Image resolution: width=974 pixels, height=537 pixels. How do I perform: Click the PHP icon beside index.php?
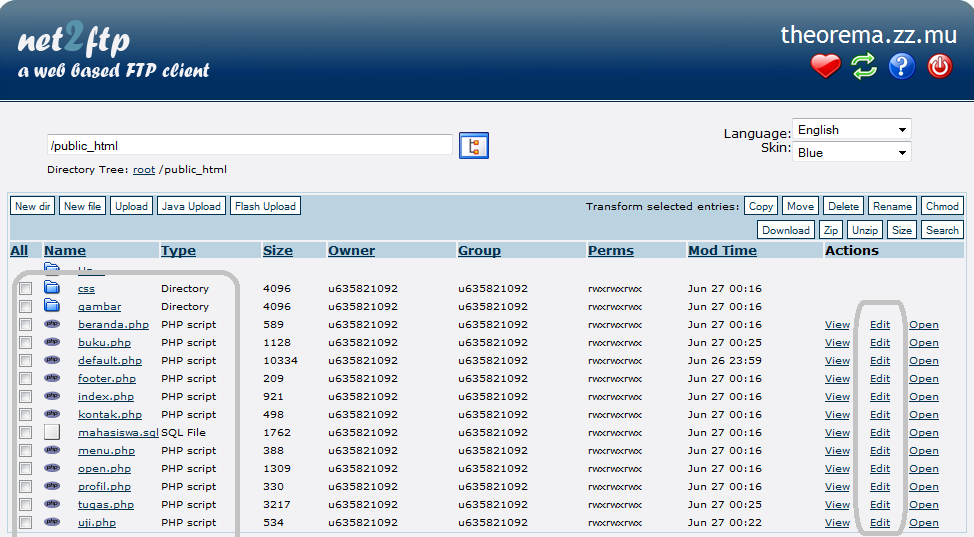pyautogui.click(x=52, y=396)
